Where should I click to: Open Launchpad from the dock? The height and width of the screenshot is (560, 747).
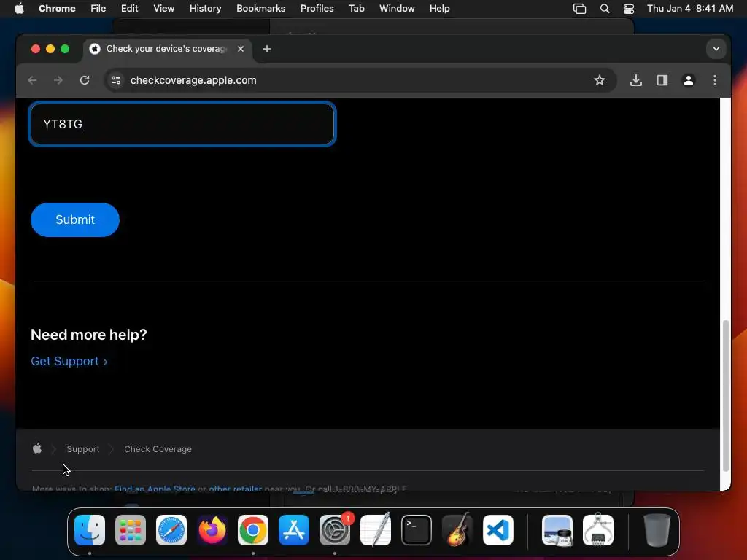pos(131,529)
